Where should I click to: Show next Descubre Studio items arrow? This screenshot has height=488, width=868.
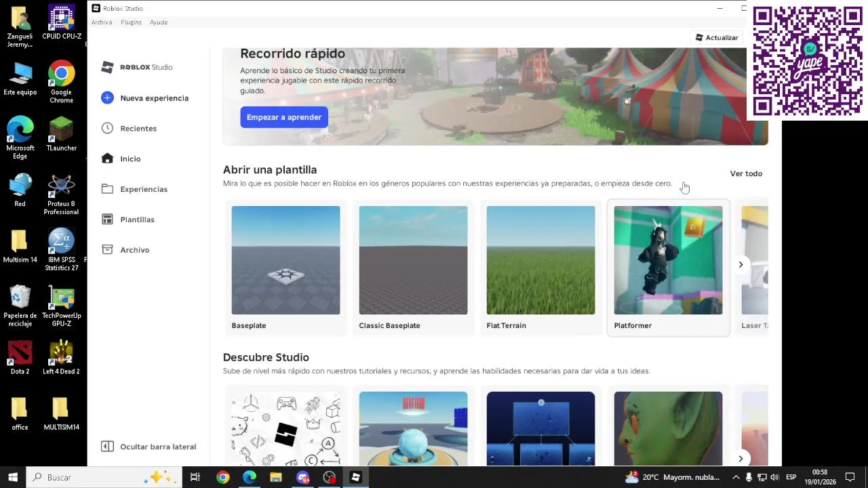(x=741, y=458)
